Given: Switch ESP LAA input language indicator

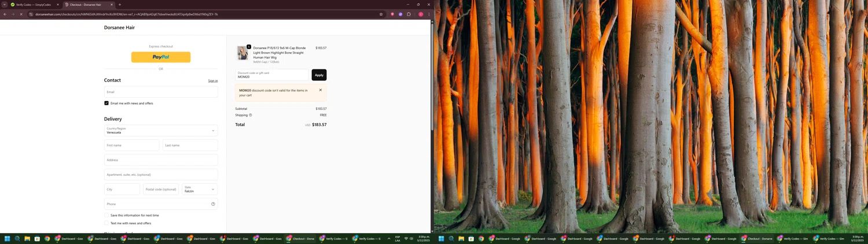Looking at the screenshot, I should pos(398,238).
